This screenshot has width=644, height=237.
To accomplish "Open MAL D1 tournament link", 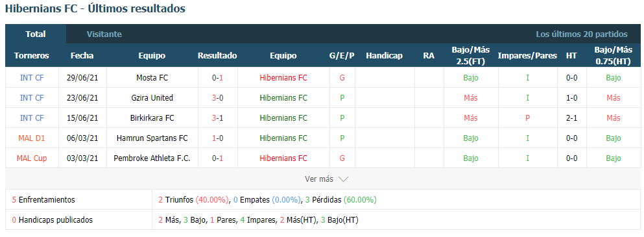I will [x=32, y=138].
